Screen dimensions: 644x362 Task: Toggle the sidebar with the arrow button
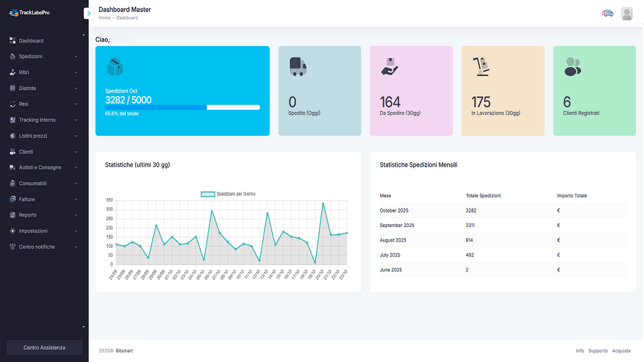89,13
